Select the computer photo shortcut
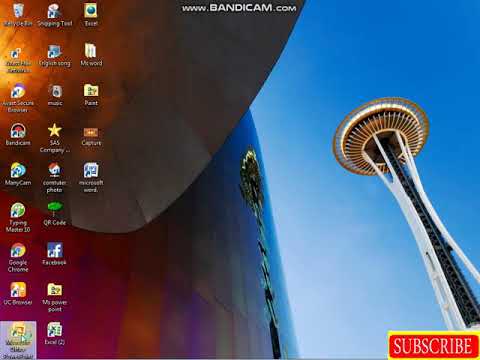Image resolution: width=480 pixels, height=360 pixels. point(55,178)
